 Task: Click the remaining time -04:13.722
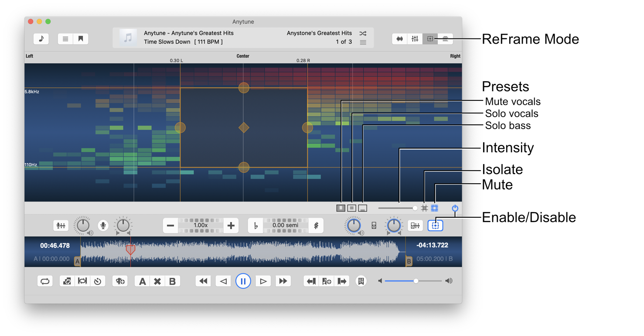(432, 245)
